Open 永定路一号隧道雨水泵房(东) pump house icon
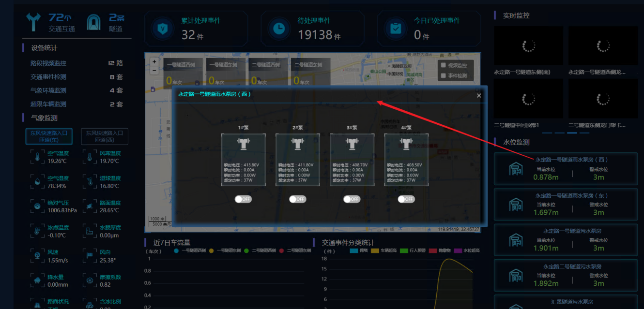Image resolution: width=644 pixels, height=309 pixels. pyautogui.click(x=516, y=206)
